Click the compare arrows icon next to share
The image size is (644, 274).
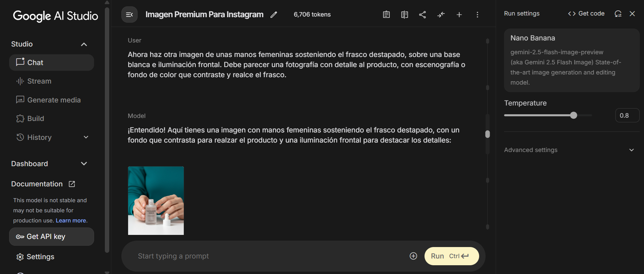pos(441,14)
